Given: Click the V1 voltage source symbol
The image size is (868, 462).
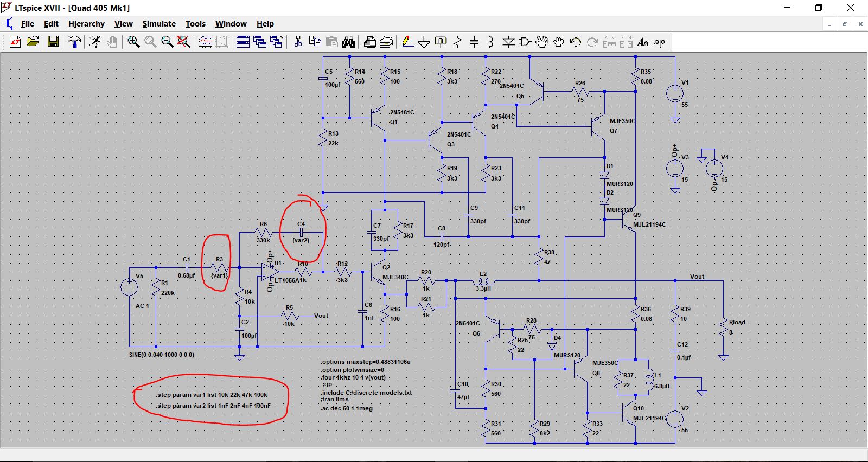Looking at the screenshot, I should click(675, 94).
